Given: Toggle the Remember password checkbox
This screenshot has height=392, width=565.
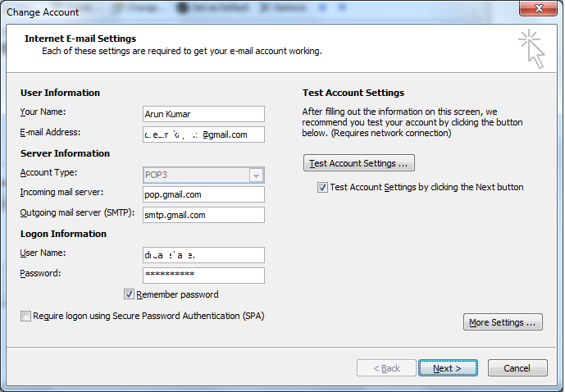Looking at the screenshot, I should point(130,294).
